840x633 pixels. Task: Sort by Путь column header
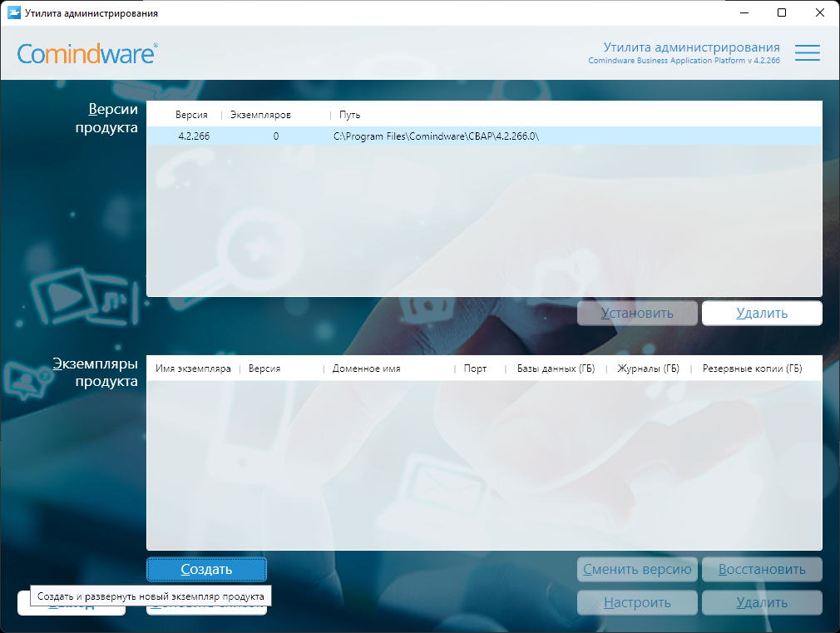pos(350,115)
